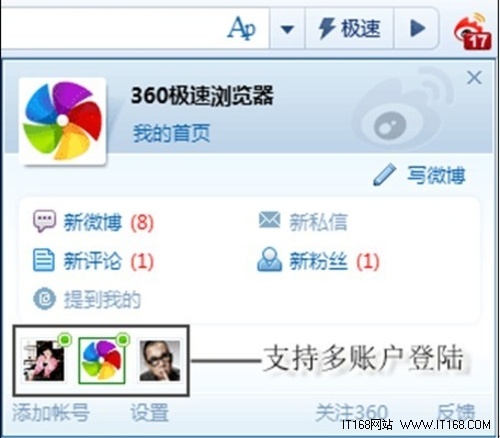Open 设置 settings
Screen dimensions: 500x438
click(149, 412)
